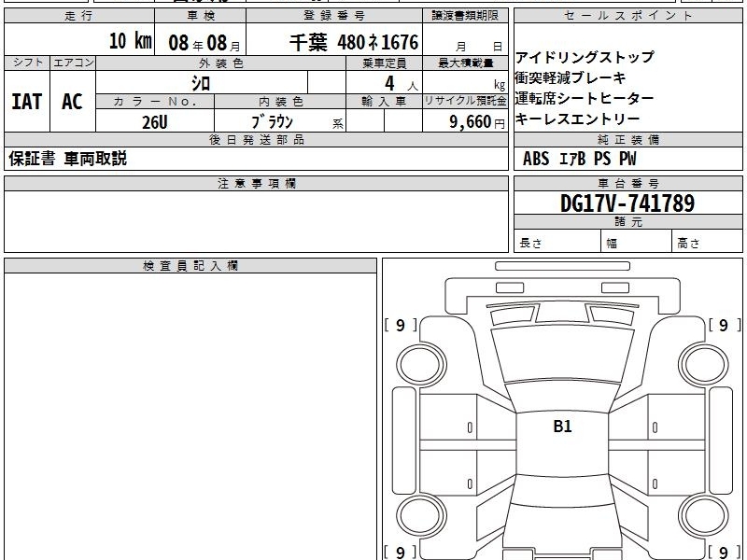Click the B1 roof damage mark
Image resolution: width=747 pixels, height=560 pixels.
coord(562,426)
